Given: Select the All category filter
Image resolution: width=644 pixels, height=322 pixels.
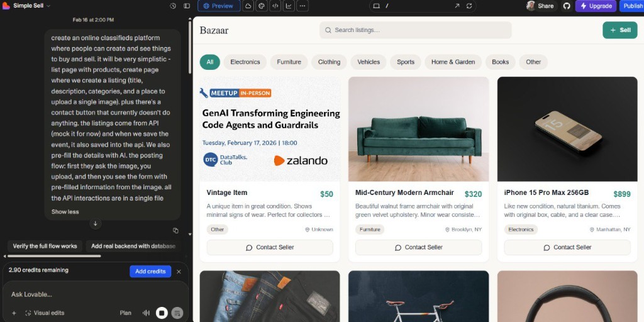Looking at the screenshot, I should [x=210, y=62].
